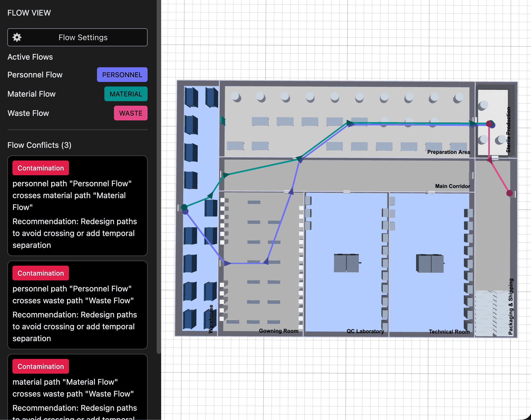Click the FLOW VIEW panel title
The width and height of the screenshot is (531, 420).
coord(29,13)
